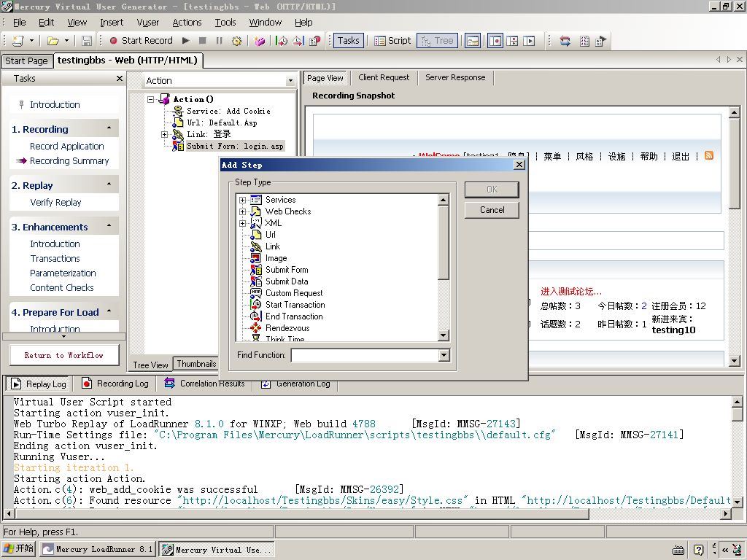Screen dimensions: 747x560
Task: Click the parameter list toolbar icon
Action: pos(584,41)
